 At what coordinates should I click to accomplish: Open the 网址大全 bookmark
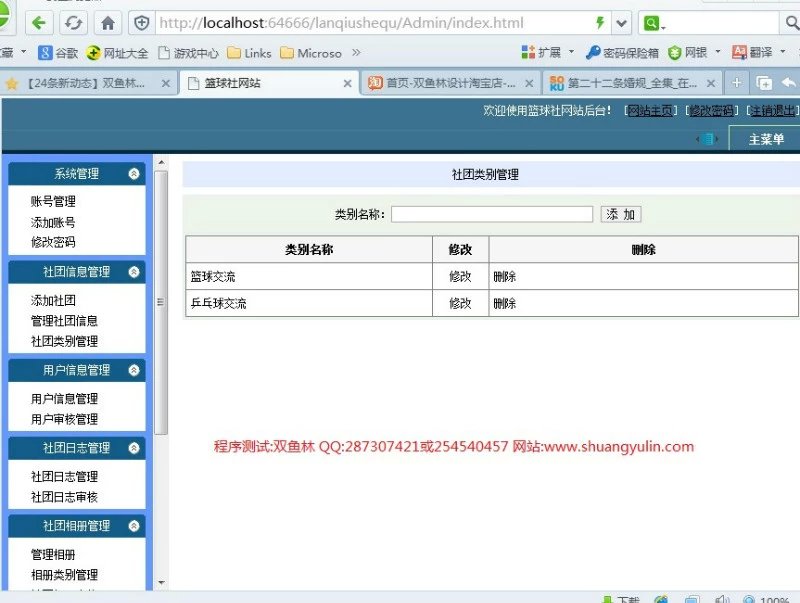point(117,53)
